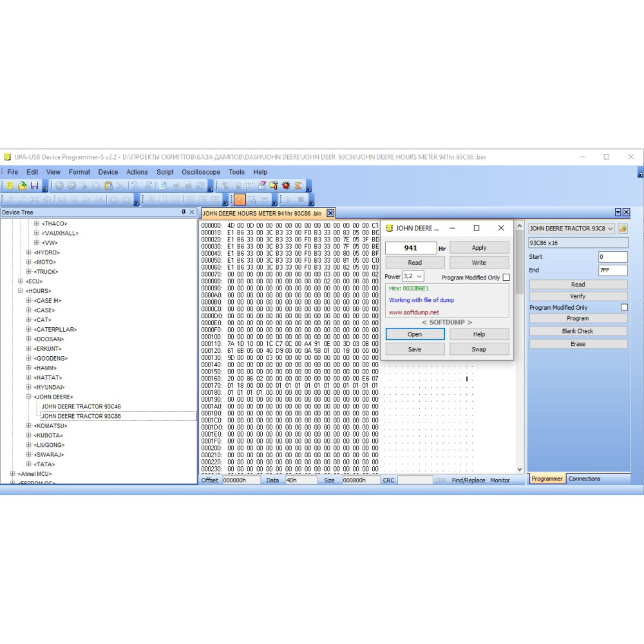644x644 pixels.
Task: Expand the <KUBOTA> tree node
Action: [28, 435]
